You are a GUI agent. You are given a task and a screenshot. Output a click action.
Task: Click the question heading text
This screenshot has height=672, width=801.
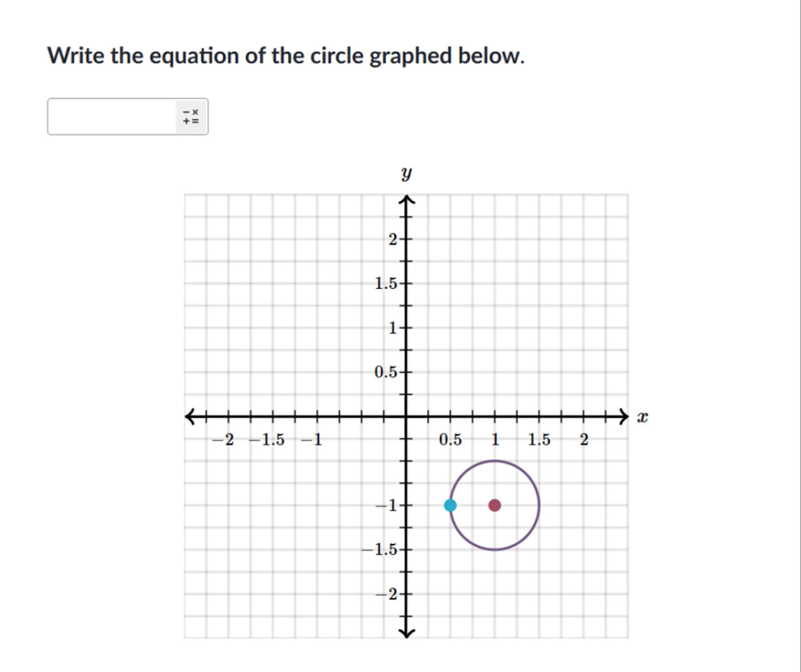click(286, 56)
